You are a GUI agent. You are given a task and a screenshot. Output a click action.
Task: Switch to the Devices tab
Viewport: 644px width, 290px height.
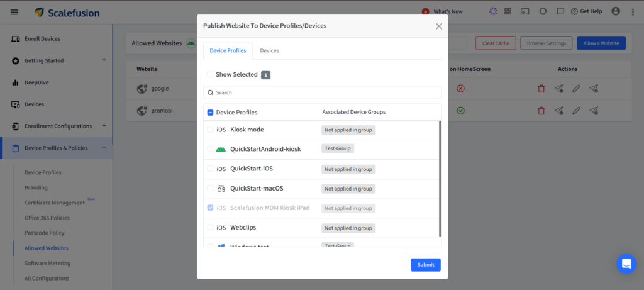coord(269,50)
